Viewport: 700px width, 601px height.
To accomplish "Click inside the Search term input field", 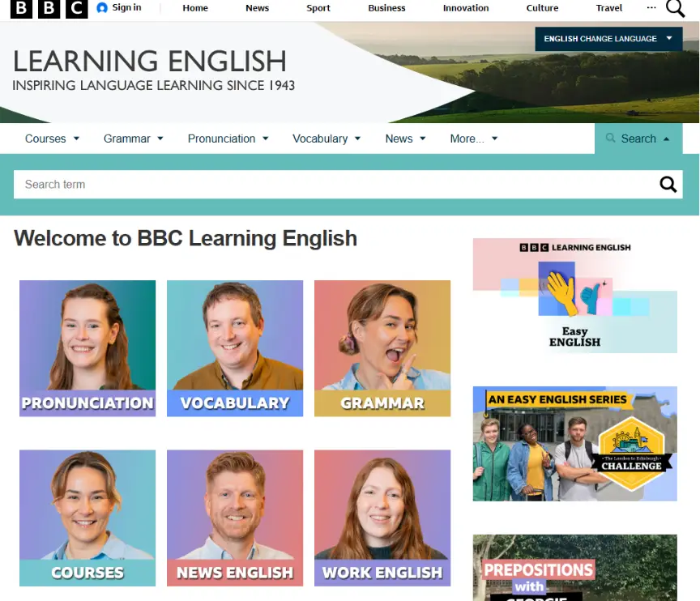I will pyautogui.click(x=243, y=184).
